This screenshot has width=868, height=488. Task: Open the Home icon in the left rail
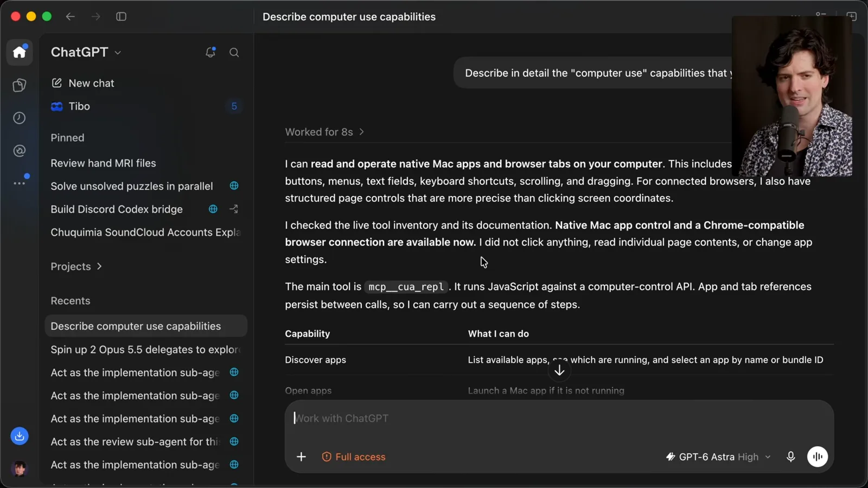click(x=20, y=52)
